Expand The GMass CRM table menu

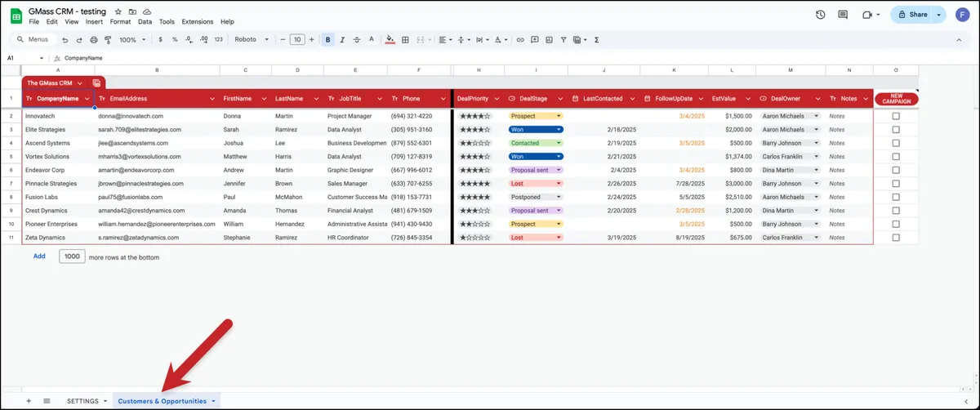tap(80, 82)
